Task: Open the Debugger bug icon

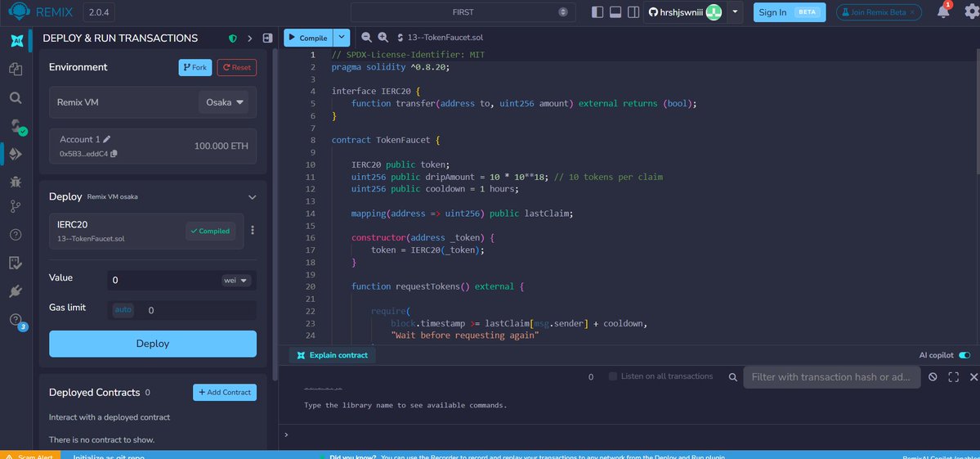Action: coord(16,182)
